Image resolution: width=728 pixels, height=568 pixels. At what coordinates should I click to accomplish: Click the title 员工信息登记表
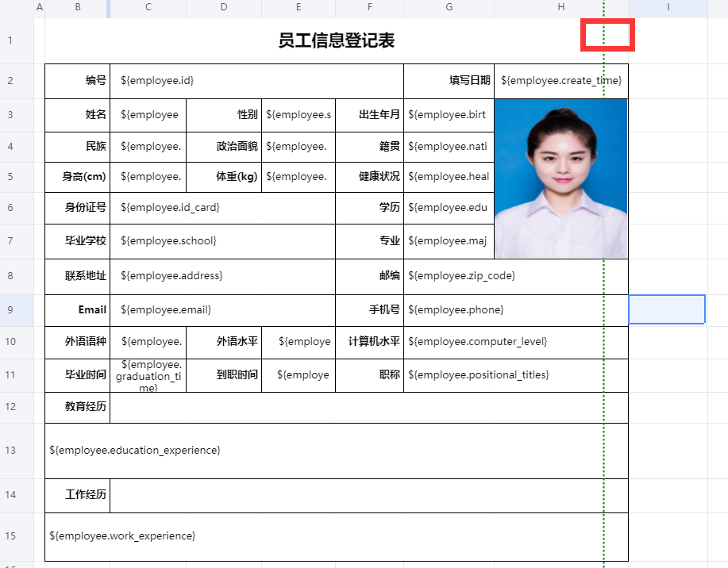337,40
